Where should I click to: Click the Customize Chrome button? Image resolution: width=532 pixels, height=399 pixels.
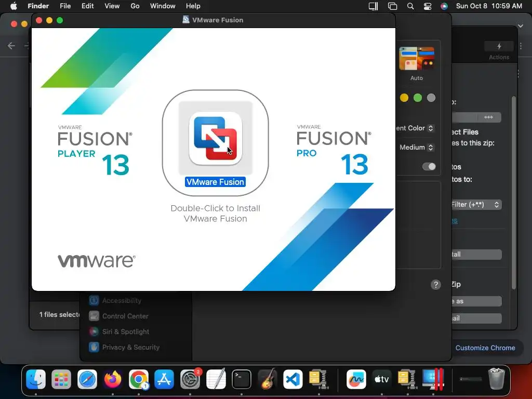pyautogui.click(x=485, y=348)
